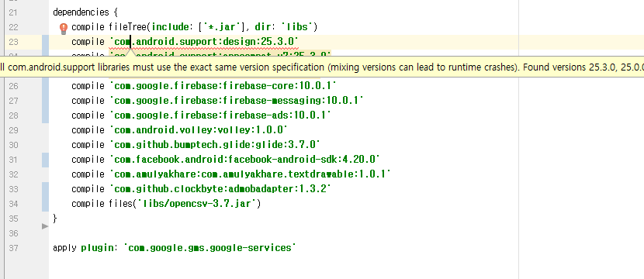Place cursor in the support design 25.3.0 dependency
The height and width of the screenshot is (279, 644).
[204, 41]
